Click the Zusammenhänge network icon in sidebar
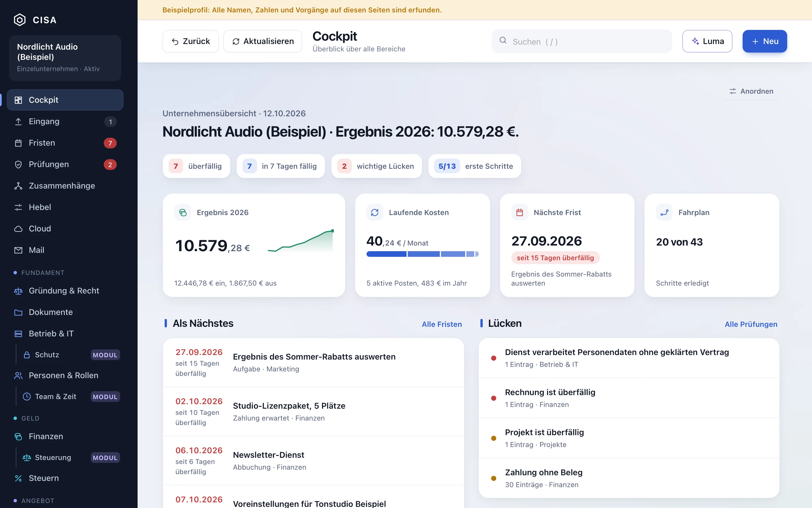Viewport: 812px width, 508px height. tap(18, 186)
